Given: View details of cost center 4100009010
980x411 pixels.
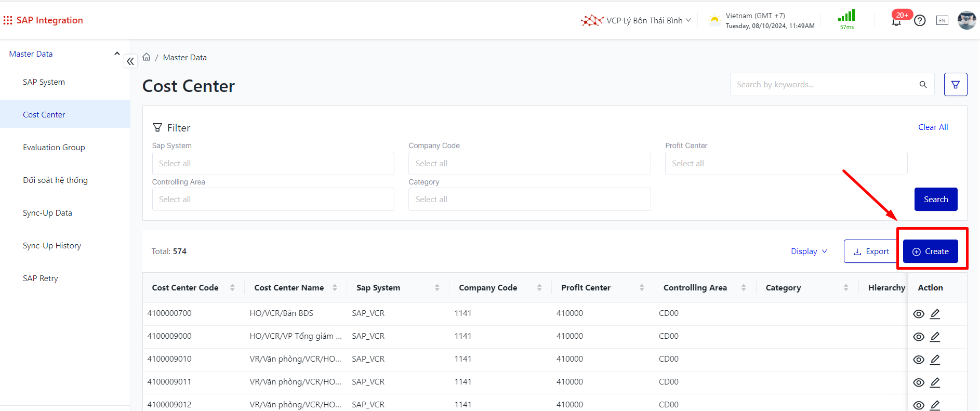Looking at the screenshot, I should click(x=919, y=360).
